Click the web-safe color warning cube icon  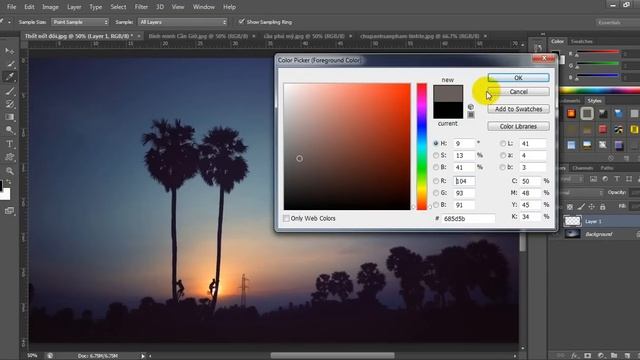tap(471, 107)
